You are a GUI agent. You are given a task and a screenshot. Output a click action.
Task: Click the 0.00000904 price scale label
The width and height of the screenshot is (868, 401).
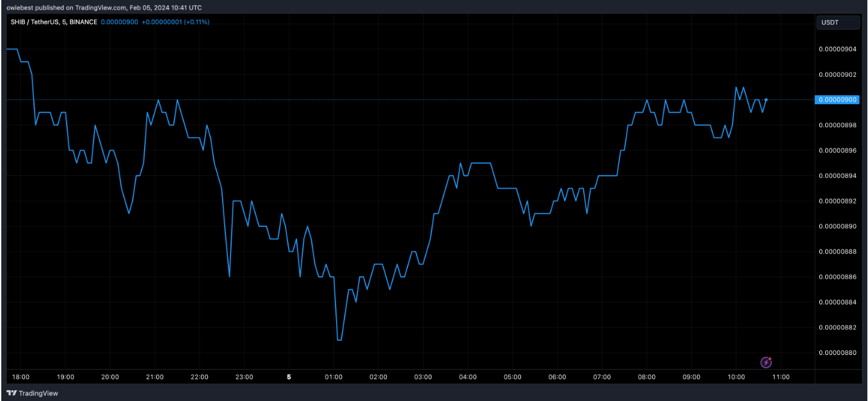pos(838,49)
